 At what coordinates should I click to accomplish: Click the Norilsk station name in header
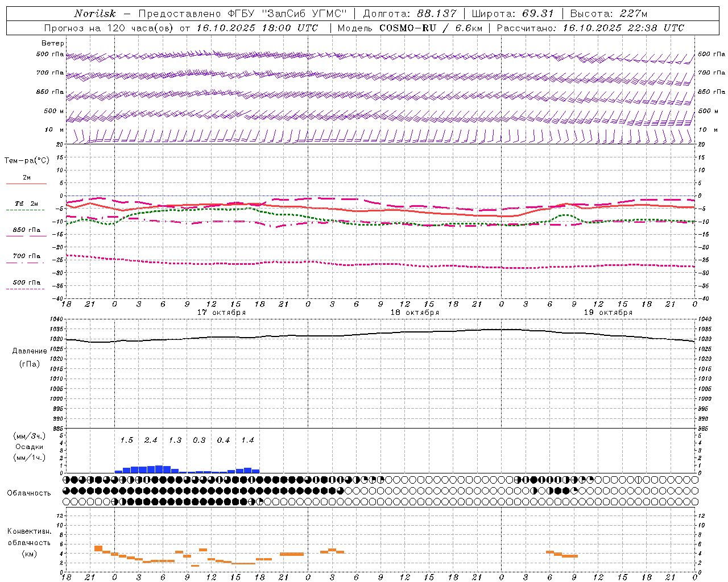[95, 14]
